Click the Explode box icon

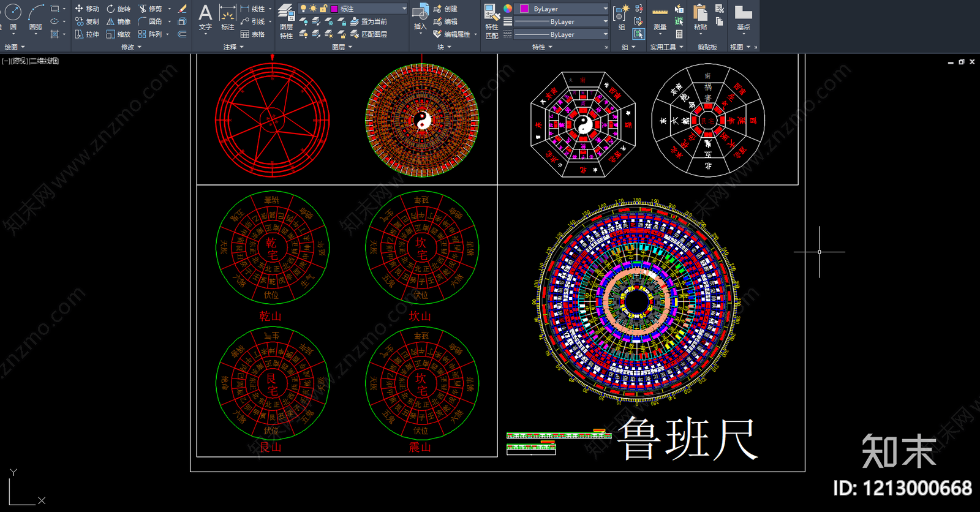tap(182, 21)
